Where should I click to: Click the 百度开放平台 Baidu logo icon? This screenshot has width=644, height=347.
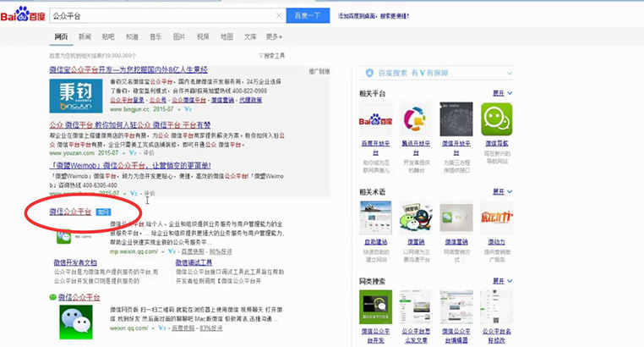coord(375,119)
